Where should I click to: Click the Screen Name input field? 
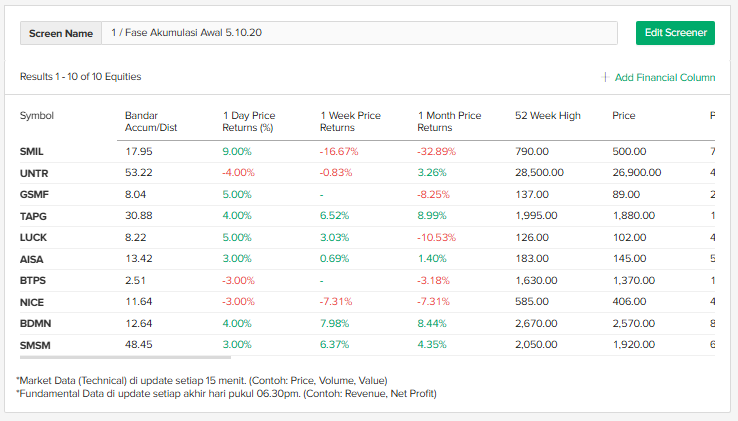(x=359, y=33)
